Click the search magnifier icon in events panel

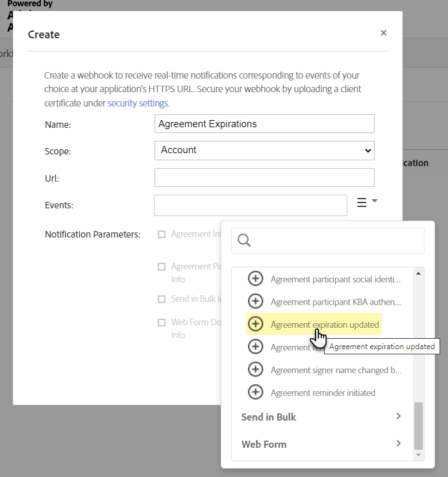click(244, 241)
